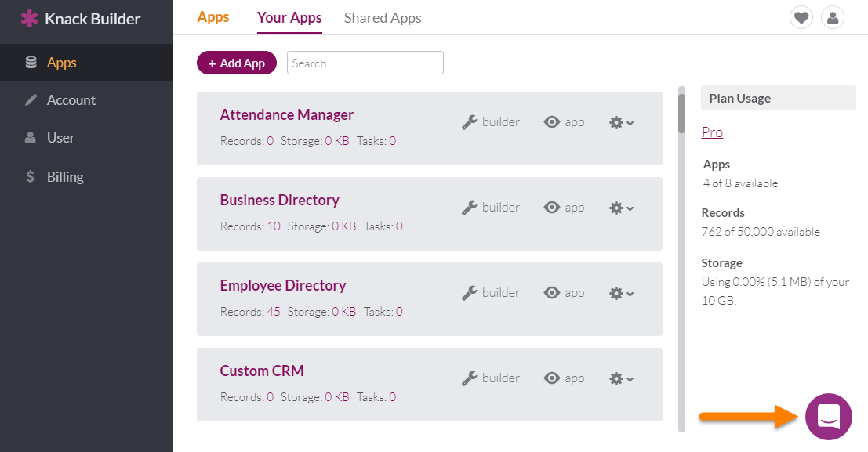The height and width of the screenshot is (452, 868).
Task: Open builder wrench for Custom CRM
Action: pos(470,378)
